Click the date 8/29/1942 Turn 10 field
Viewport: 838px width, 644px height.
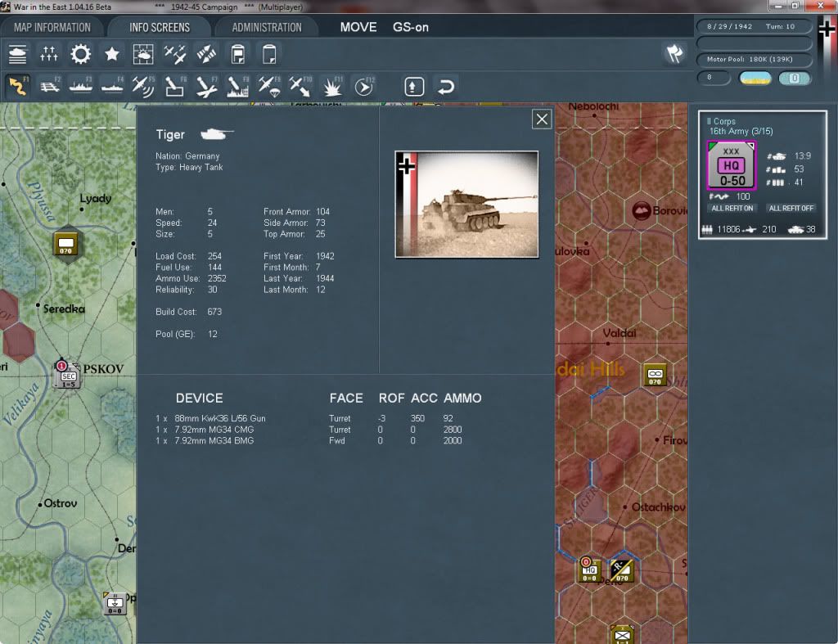[754, 26]
